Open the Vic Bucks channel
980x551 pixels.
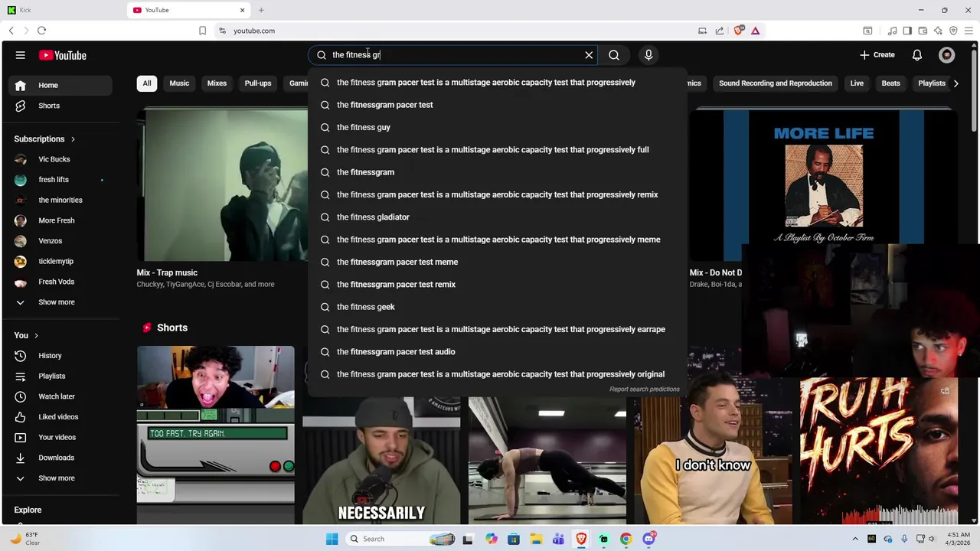pos(61,159)
